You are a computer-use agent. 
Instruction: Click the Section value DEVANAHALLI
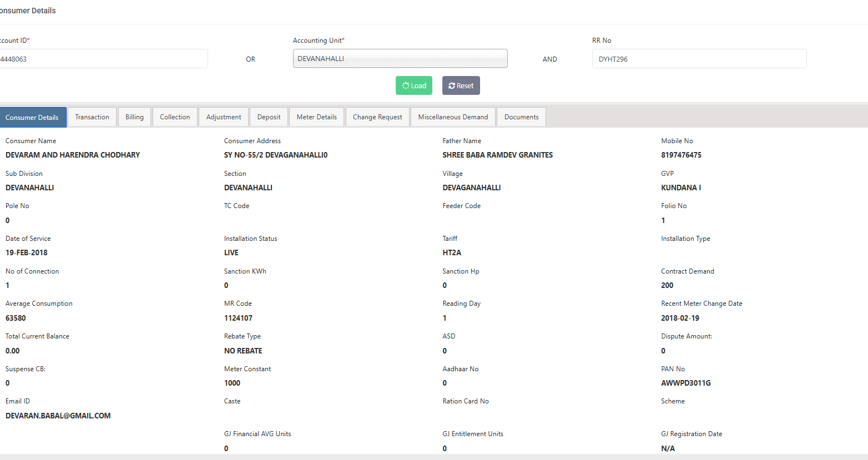(x=248, y=188)
